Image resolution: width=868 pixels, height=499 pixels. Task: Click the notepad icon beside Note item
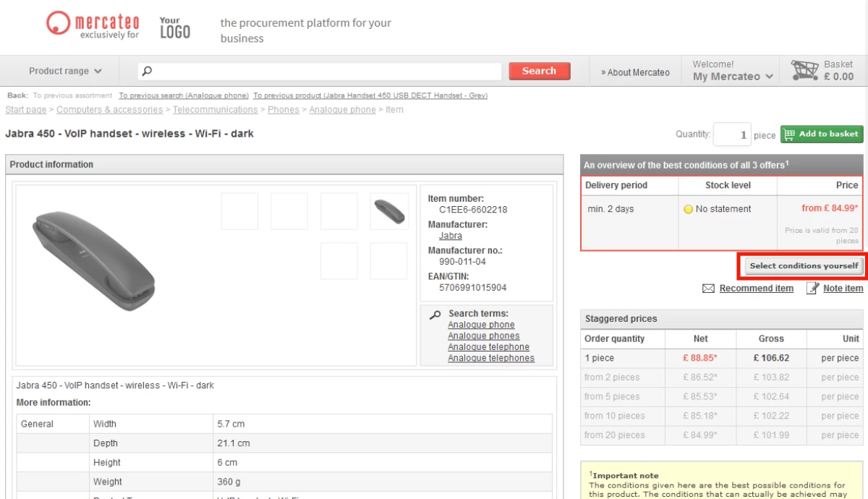click(x=812, y=289)
